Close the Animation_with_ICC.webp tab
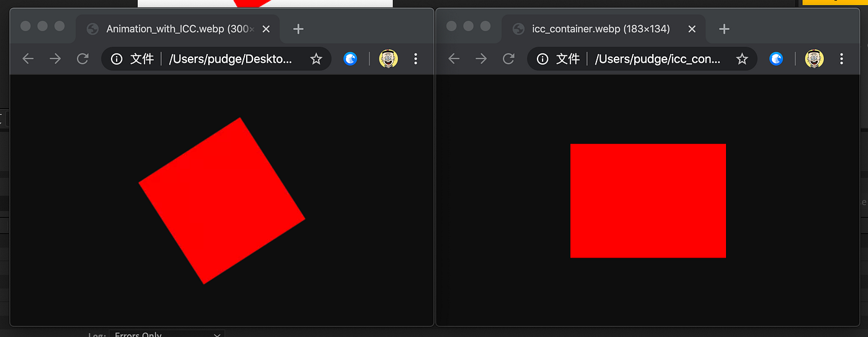The image size is (868, 337). 266,29
